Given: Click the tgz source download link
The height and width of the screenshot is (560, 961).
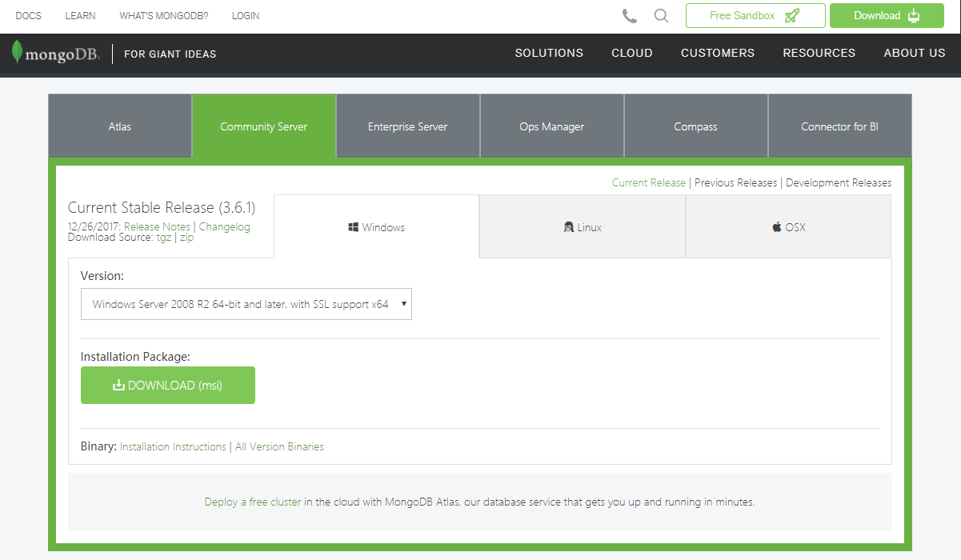Looking at the screenshot, I should (x=164, y=238).
